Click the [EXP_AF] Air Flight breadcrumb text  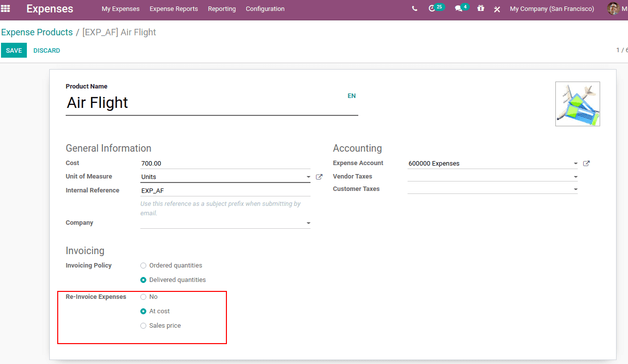(119, 32)
